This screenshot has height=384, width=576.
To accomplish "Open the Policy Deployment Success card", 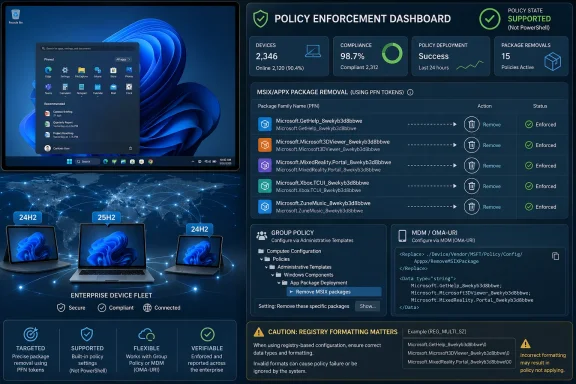I will (450, 56).
